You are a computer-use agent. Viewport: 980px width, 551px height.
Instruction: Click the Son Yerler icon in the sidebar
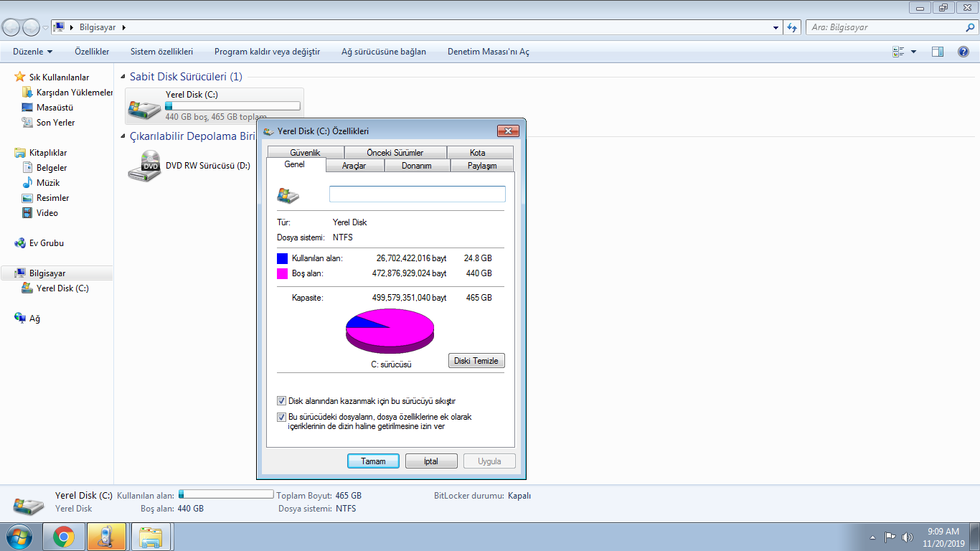pos(27,123)
